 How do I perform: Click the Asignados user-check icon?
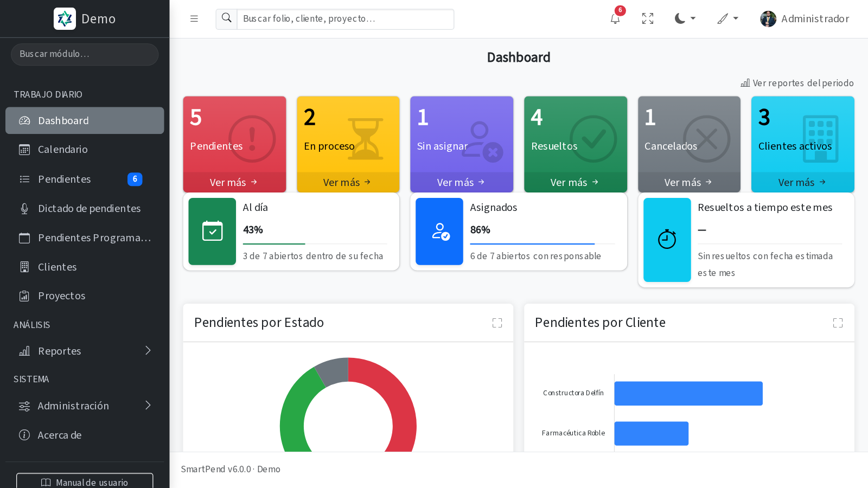pos(439,231)
